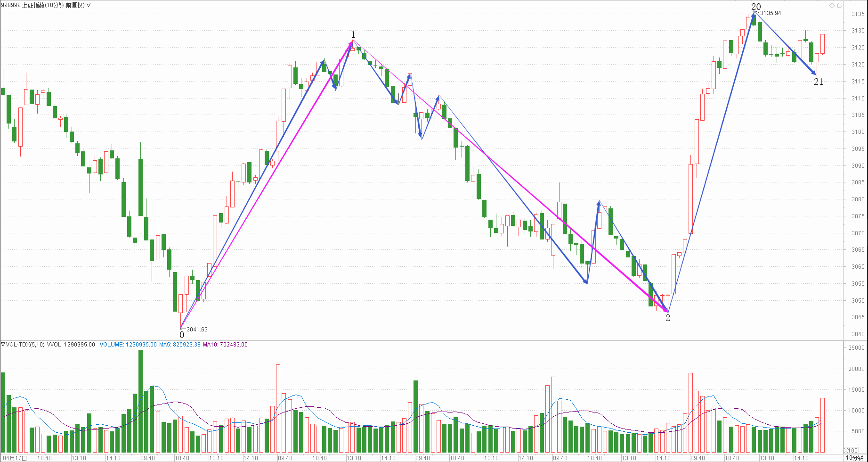Expand the VOL-TDX indicator triangle menu
The image size is (868, 462).
coord(3,345)
